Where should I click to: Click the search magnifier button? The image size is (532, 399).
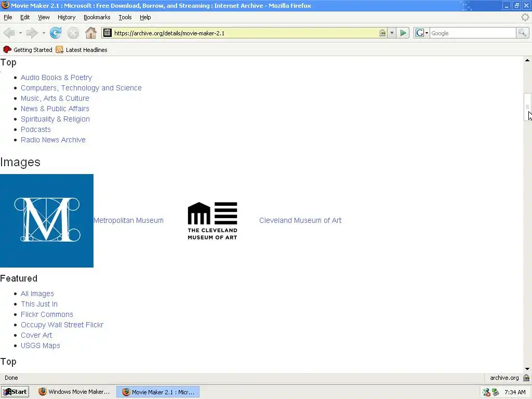coord(522,33)
